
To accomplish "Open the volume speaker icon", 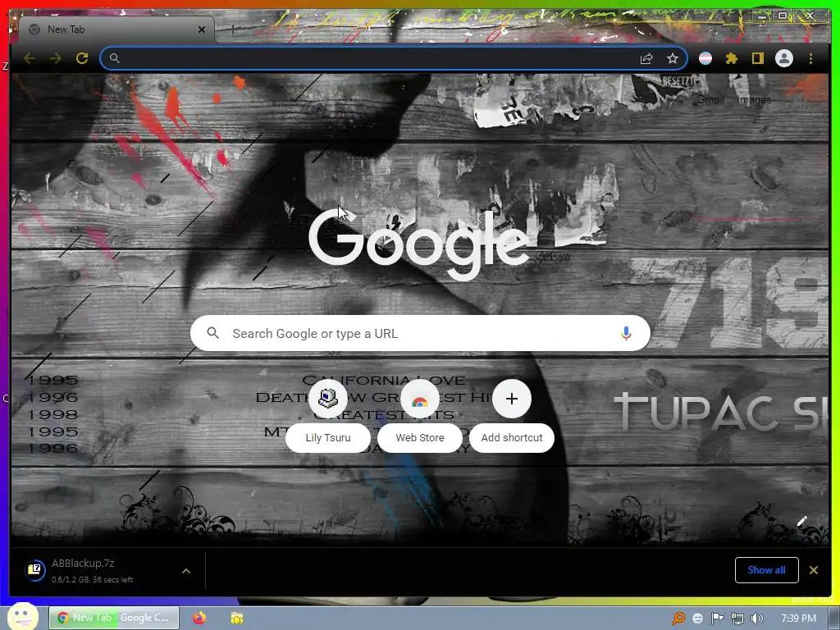I will coord(757,619).
